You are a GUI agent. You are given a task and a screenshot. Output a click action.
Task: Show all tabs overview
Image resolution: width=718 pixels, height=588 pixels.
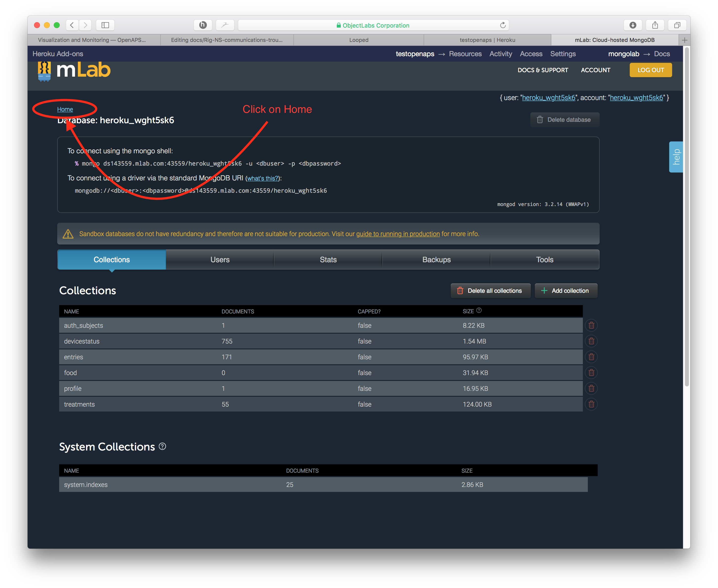[677, 25]
